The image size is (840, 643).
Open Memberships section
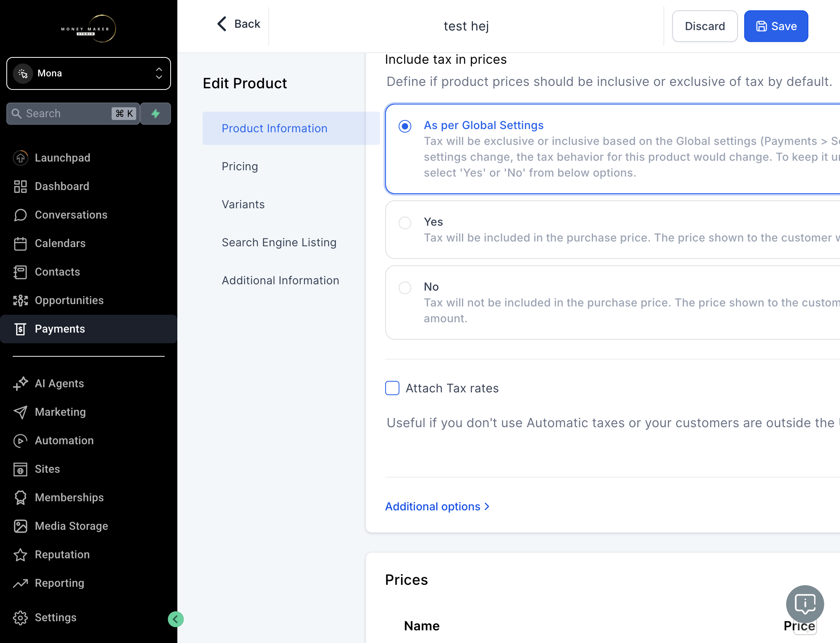89,497
